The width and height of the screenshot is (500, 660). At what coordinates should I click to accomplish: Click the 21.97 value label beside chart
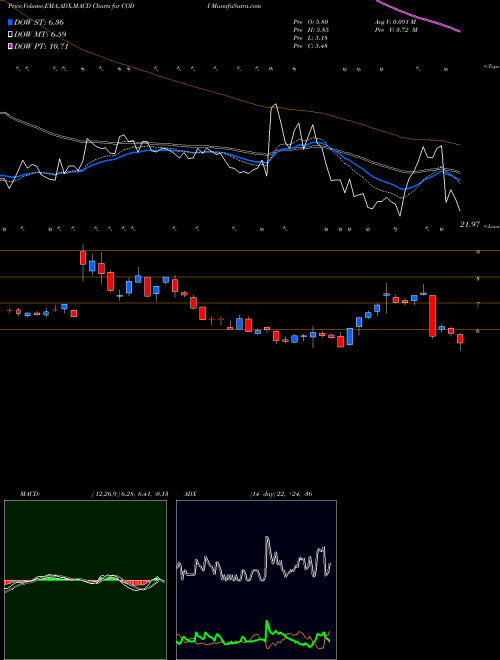click(470, 225)
